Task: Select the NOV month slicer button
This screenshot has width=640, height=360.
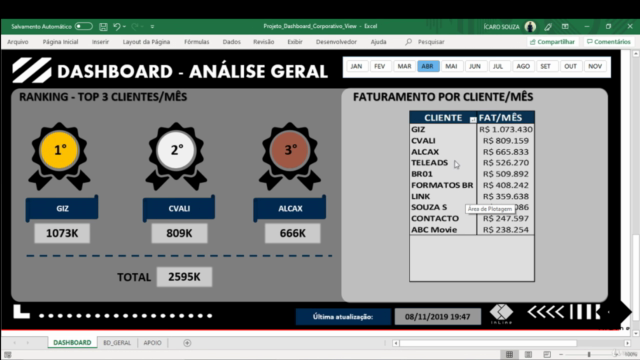Action: (x=595, y=66)
